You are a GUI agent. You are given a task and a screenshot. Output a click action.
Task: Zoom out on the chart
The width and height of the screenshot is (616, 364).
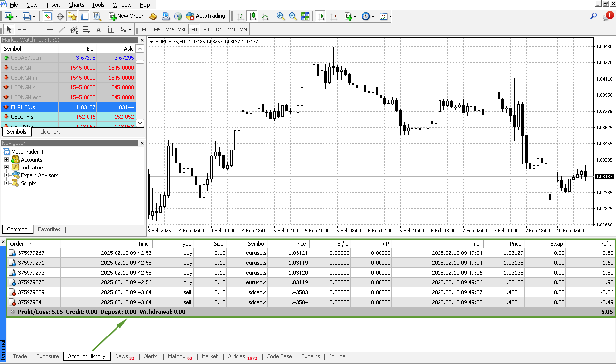coord(293,16)
